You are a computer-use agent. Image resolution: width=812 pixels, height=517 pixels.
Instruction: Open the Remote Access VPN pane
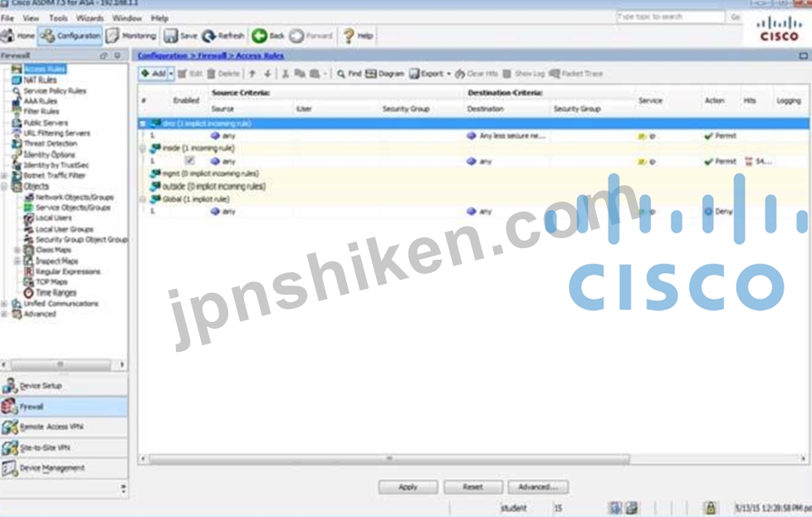pos(64,427)
